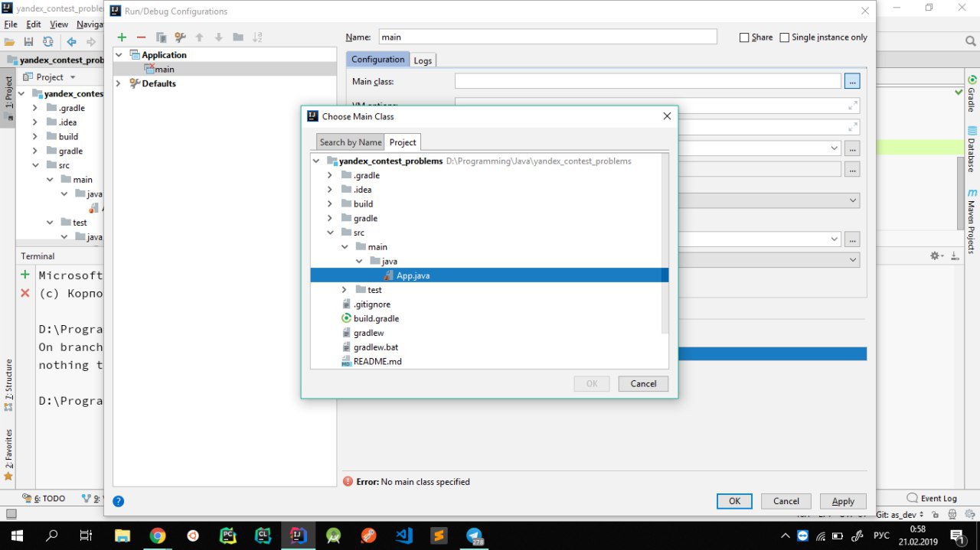Click Apply in Run/Debug Configurations
The width and height of the screenshot is (980, 550).
[x=843, y=501]
